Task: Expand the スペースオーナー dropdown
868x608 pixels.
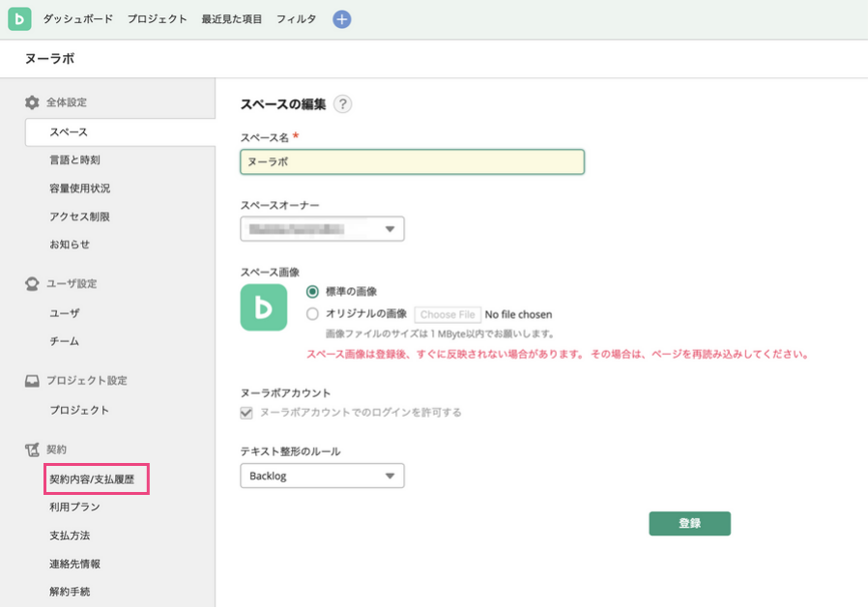Action: pyautogui.click(x=322, y=229)
